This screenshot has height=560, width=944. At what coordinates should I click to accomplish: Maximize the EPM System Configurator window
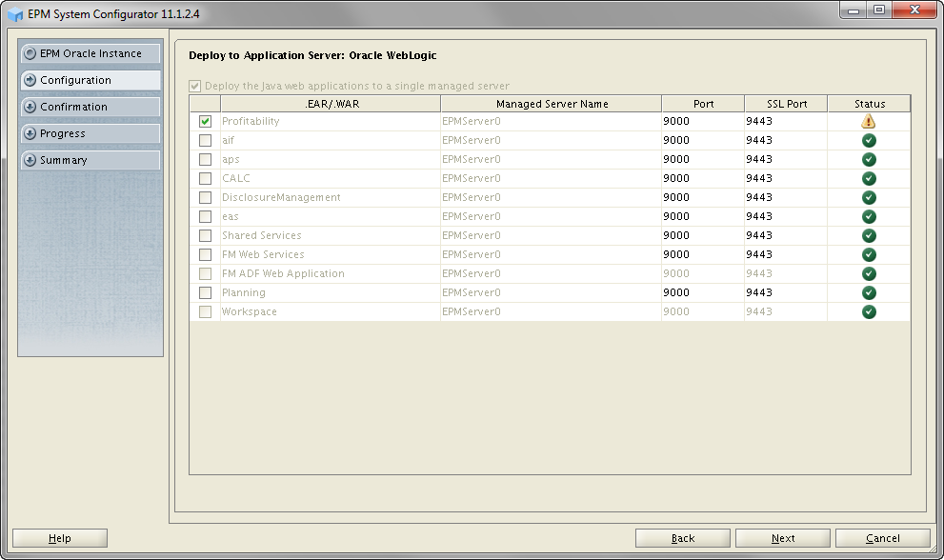[879, 10]
